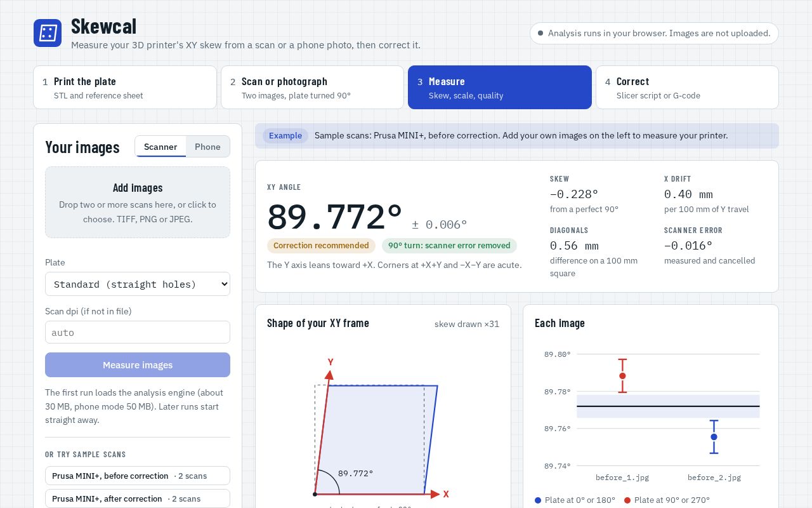This screenshot has height=508, width=812.
Task: Click the Measure images button
Action: (138, 365)
